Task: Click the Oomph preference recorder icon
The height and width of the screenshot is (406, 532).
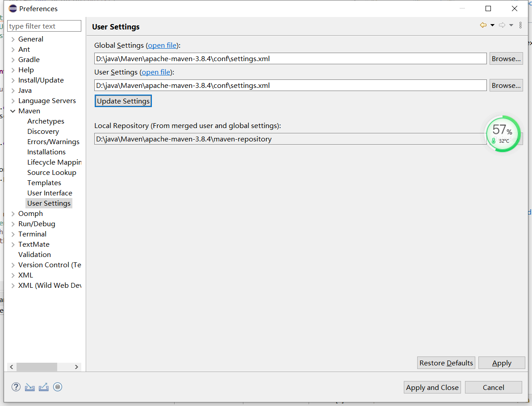Action: (x=58, y=387)
